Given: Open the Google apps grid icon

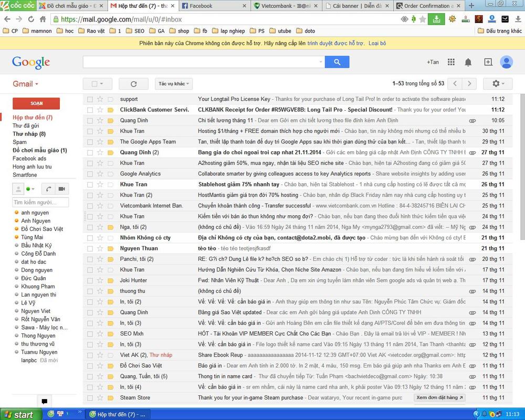Looking at the screenshot, I should tap(451, 62).
